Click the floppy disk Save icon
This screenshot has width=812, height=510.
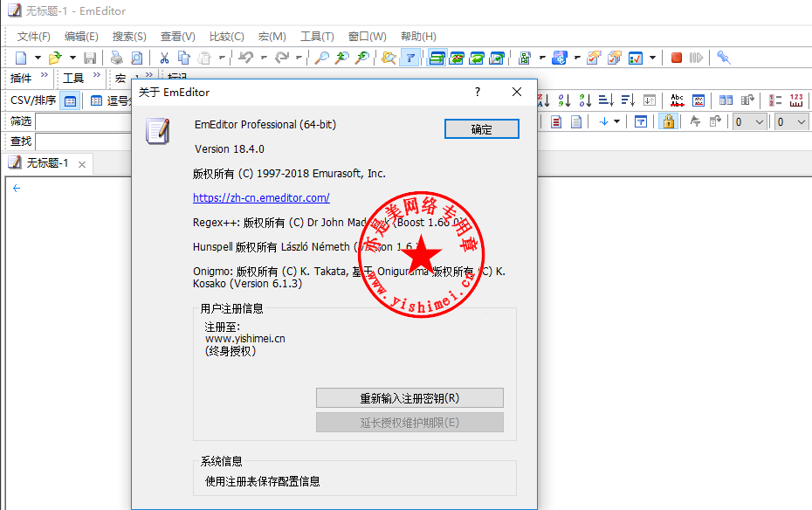pos(90,58)
